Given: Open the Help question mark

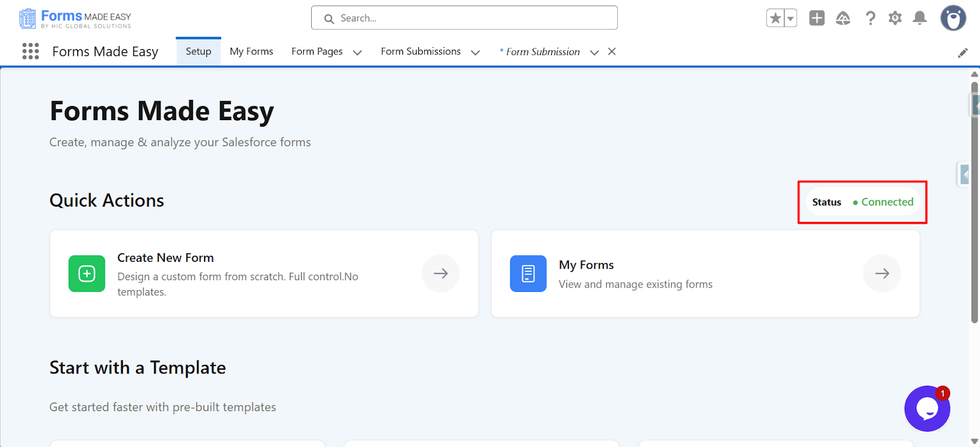Looking at the screenshot, I should (x=870, y=18).
